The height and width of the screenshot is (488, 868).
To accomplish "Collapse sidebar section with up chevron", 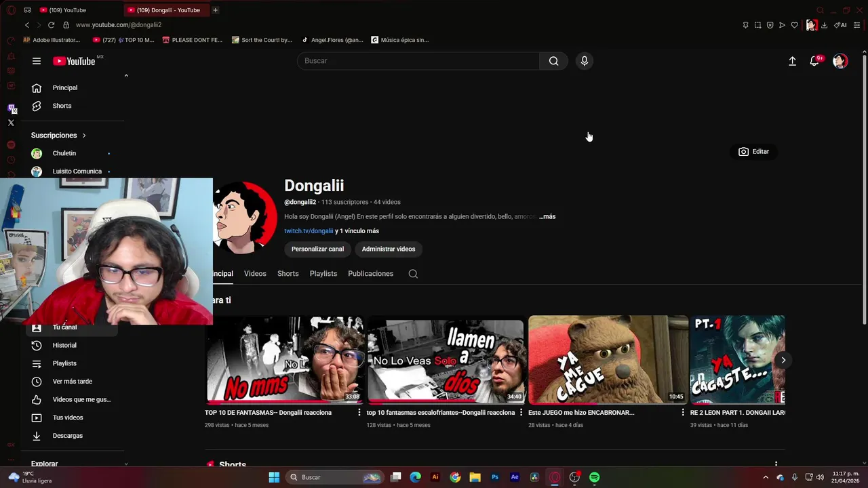I will pyautogui.click(x=126, y=75).
